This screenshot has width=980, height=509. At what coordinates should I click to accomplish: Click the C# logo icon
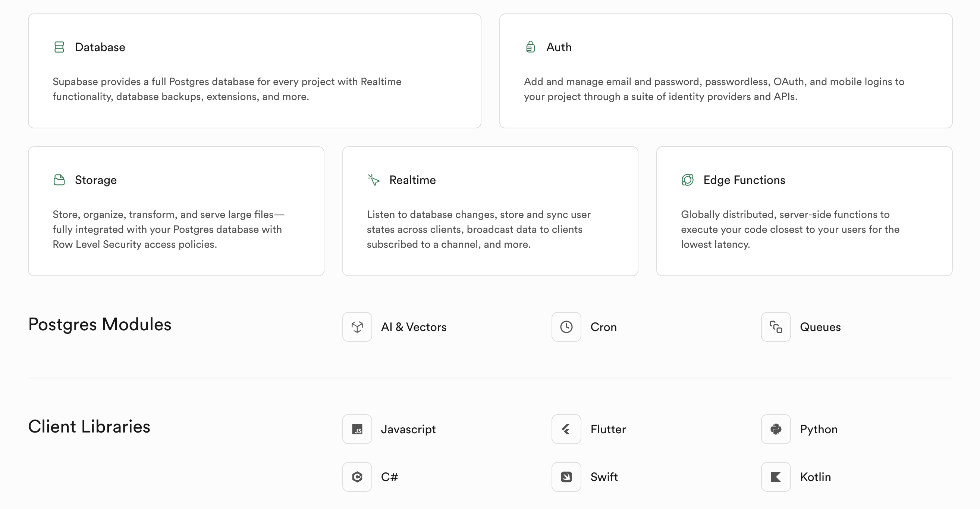click(357, 477)
